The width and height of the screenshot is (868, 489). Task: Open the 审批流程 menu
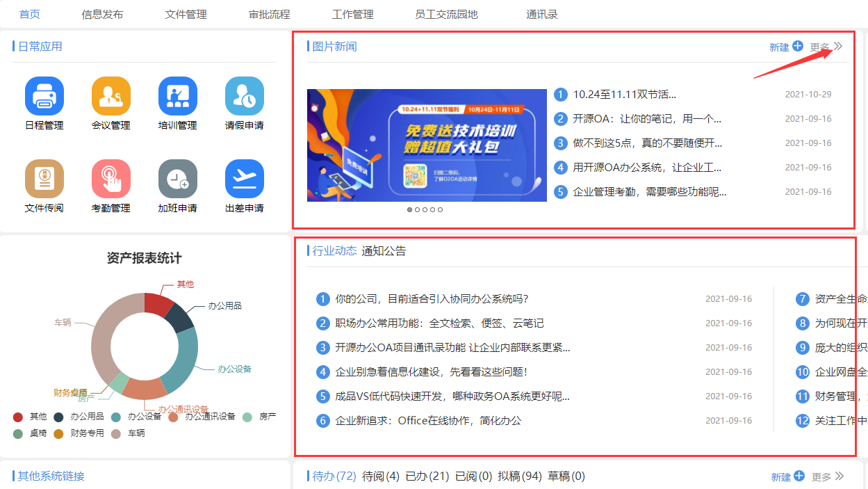[269, 14]
